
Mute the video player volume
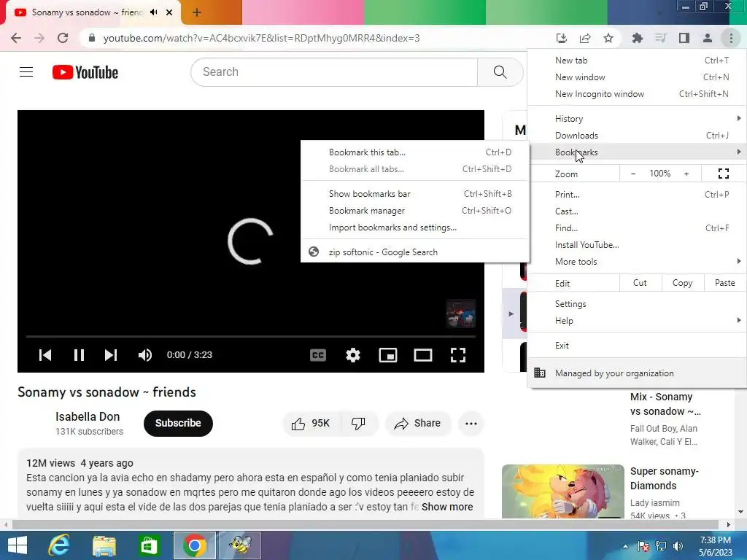145,355
